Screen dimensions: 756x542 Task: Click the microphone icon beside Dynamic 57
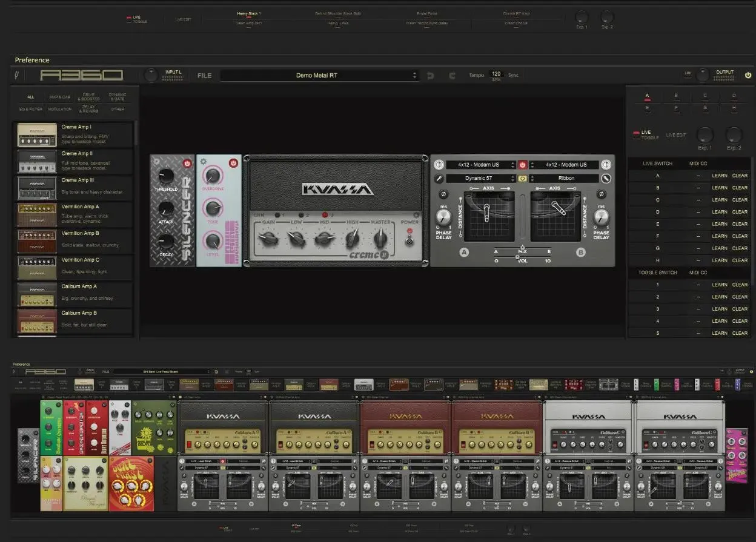tap(439, 178)
